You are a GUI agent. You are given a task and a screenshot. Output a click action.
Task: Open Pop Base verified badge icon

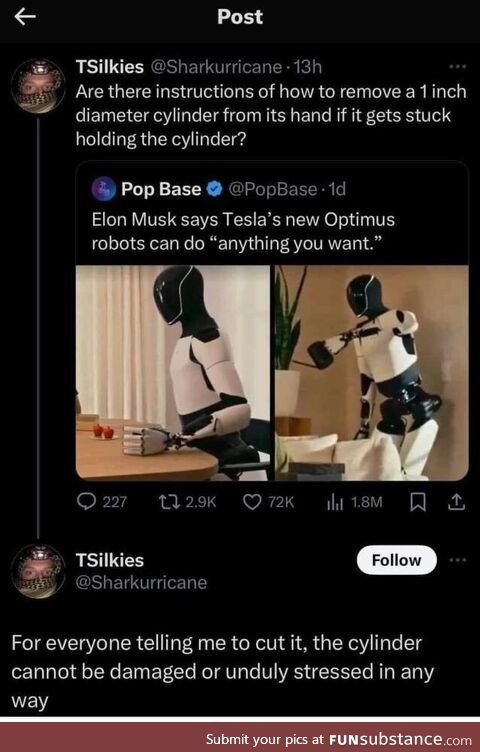click(x=214, y=189)
